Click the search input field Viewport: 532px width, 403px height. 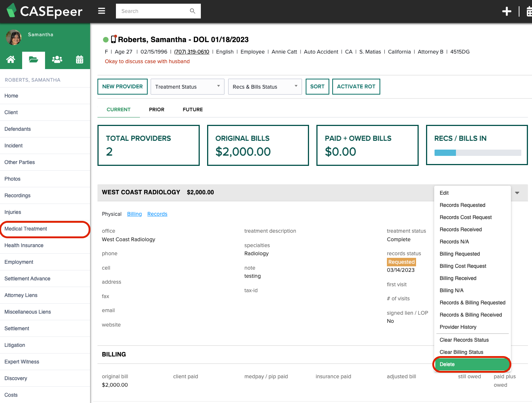158,11
